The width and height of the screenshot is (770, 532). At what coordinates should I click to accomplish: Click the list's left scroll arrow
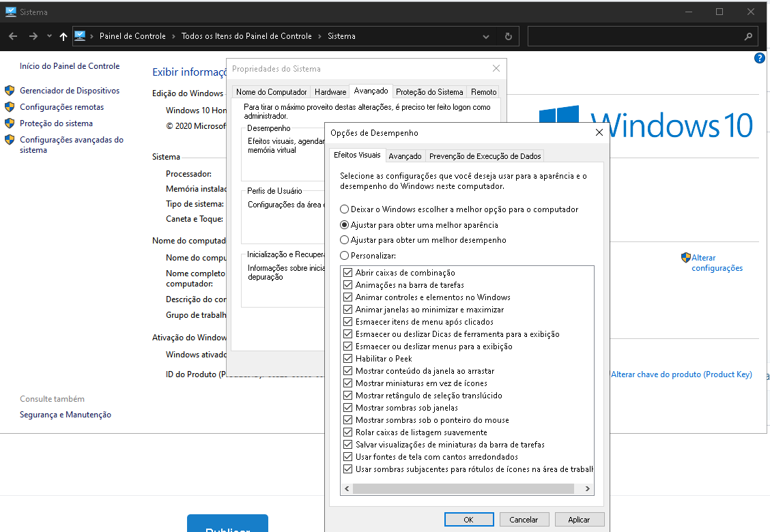[347, 489]
